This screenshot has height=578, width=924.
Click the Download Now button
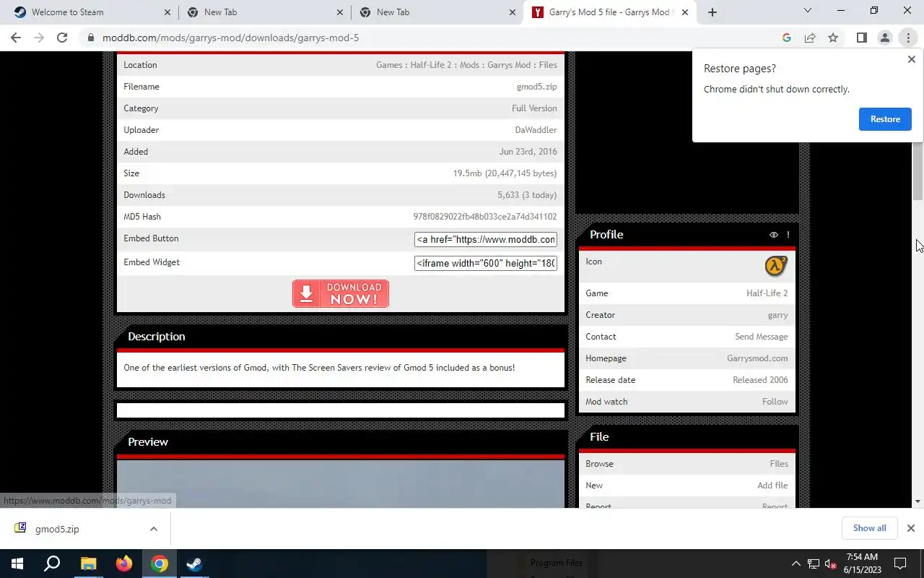tap(341, 294)
